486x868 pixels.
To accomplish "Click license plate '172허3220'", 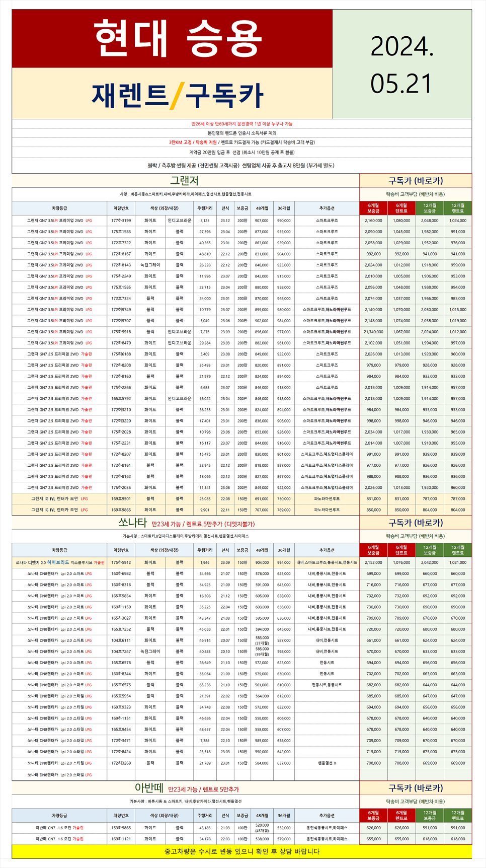I will 121,421.
